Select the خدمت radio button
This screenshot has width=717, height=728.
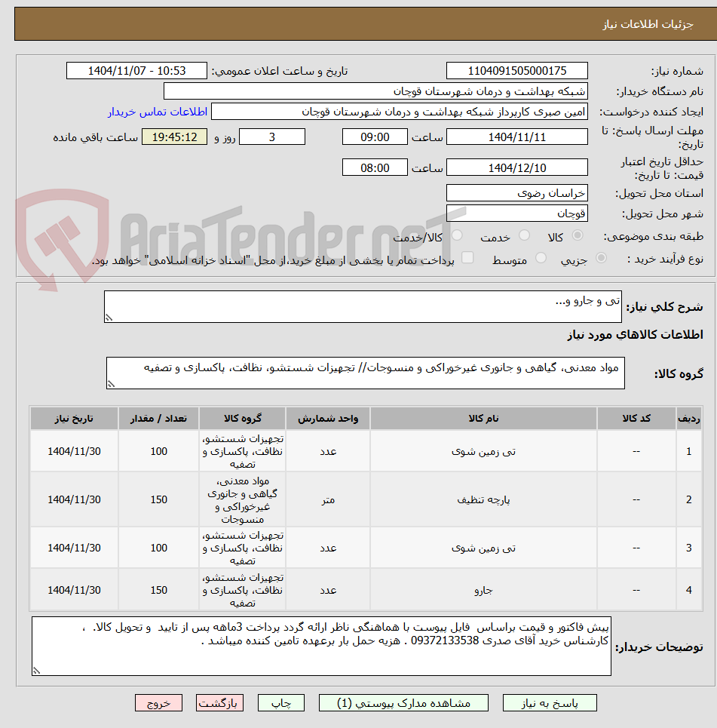525,235
